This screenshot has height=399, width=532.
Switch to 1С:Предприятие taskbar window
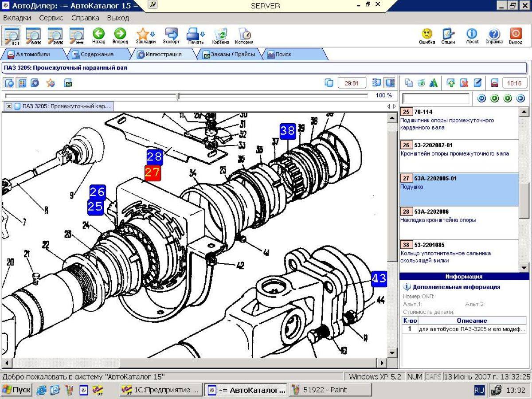pyautogui.click(x=161, y=390)
